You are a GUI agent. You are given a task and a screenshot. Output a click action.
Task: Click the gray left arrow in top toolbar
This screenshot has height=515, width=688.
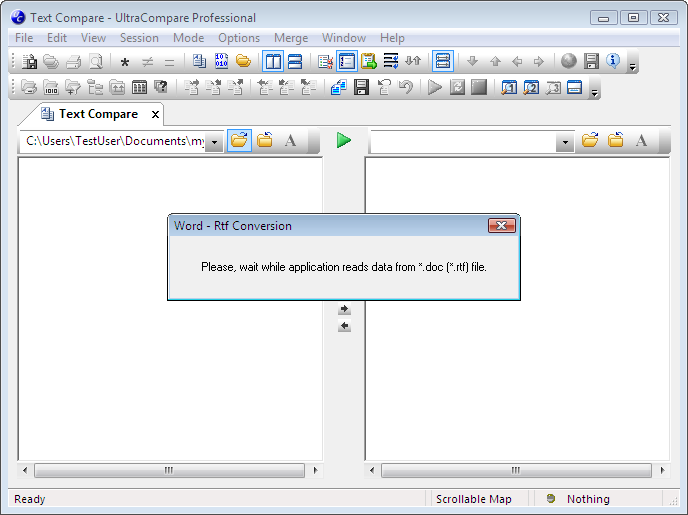[517, 61]
